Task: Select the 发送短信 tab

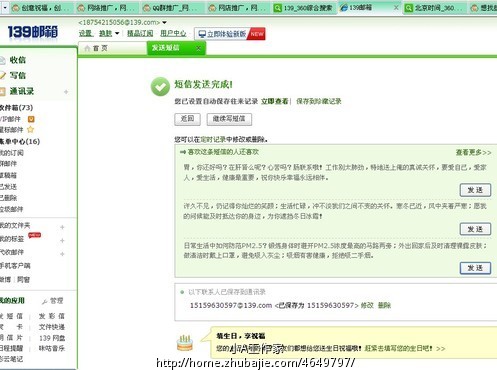Action: [x=176, y=48]
